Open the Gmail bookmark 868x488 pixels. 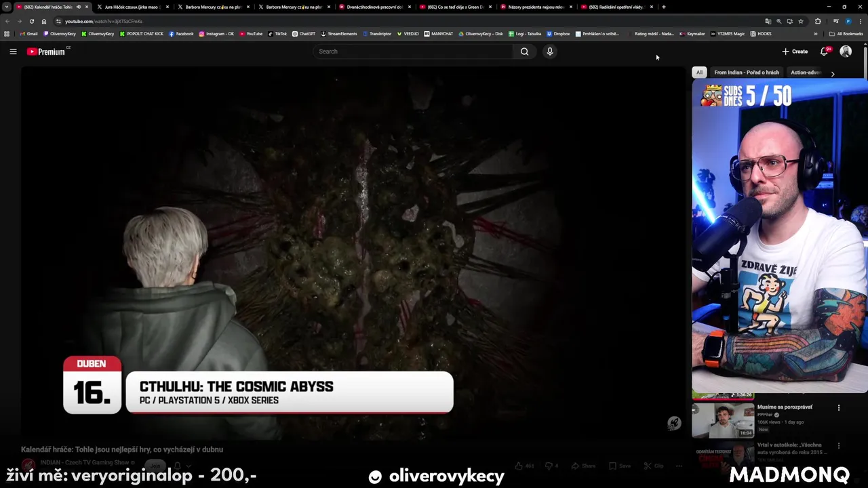(x=28, y=34)
